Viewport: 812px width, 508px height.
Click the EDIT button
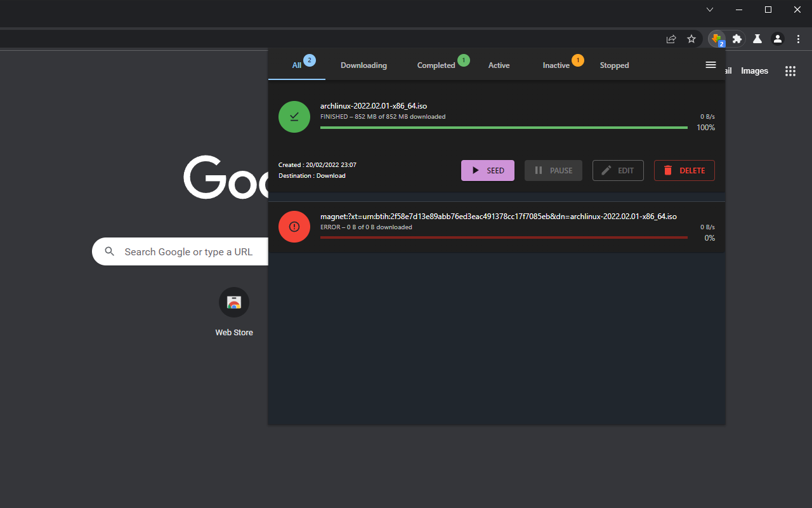(618, 170)
